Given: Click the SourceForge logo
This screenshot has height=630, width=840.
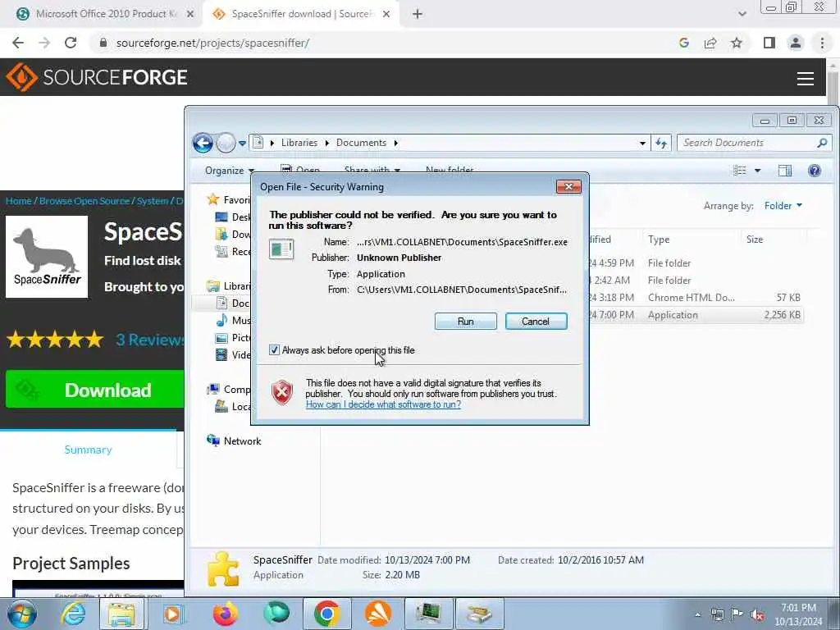Looking at the screenshot, I should coord(97,77).
